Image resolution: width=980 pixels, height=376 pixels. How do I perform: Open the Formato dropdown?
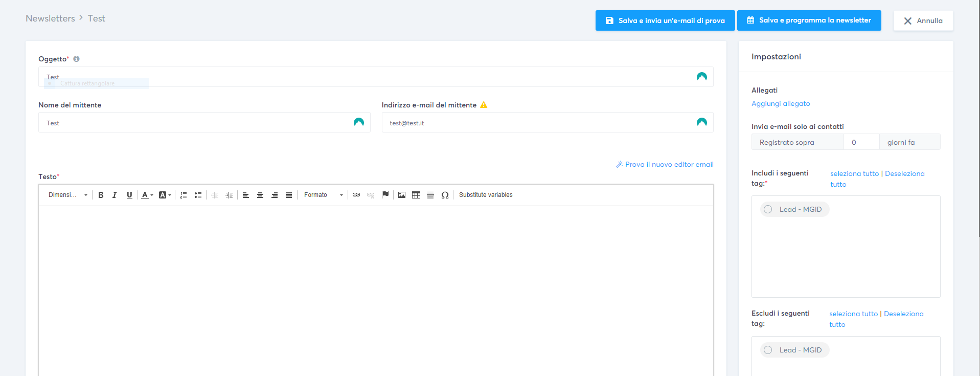coord(323,195)
